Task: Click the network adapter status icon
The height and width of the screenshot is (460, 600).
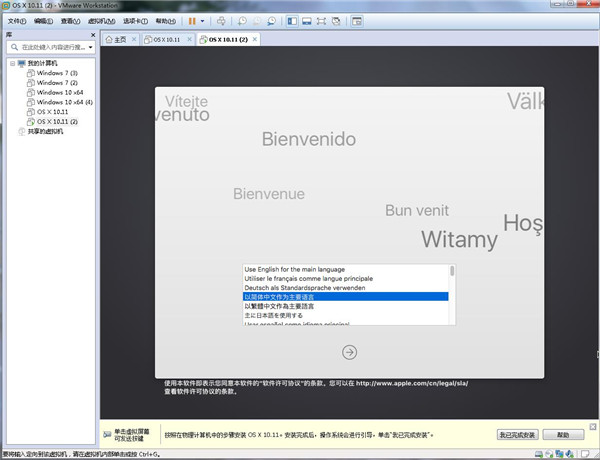Action: click(559, 454)
